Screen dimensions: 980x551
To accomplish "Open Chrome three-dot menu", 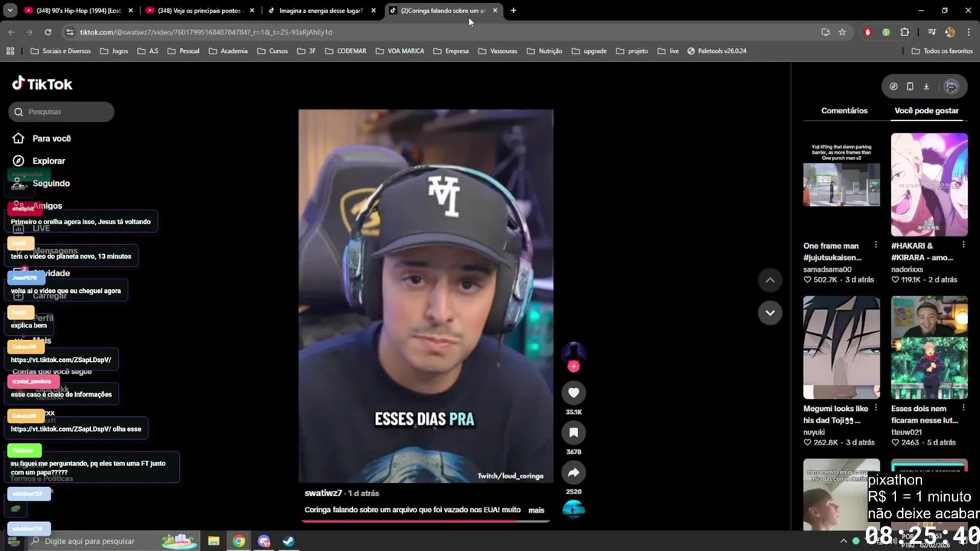I will pyautogui.click(x=969, y=32).
